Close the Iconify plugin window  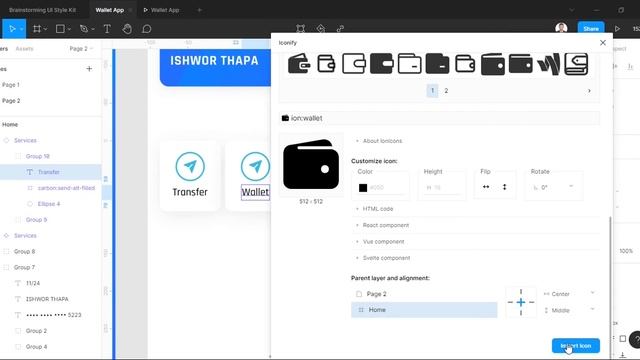[603, 42]
